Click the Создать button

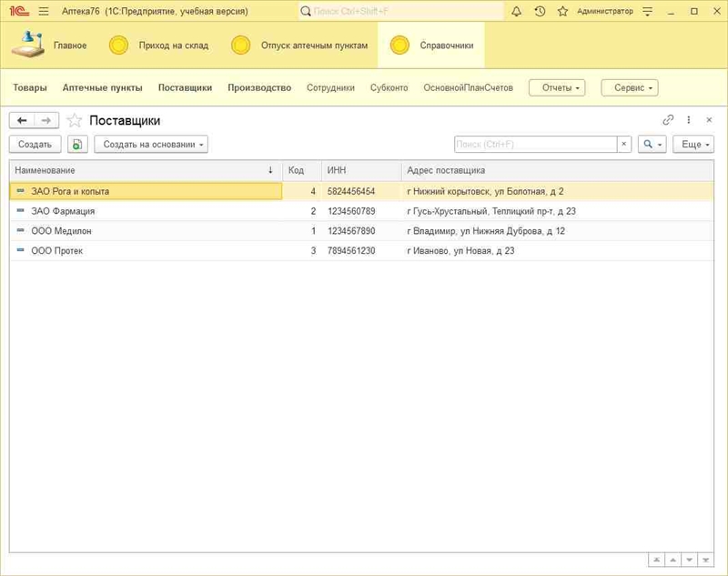pyautogui.click(x=35, y=145)
